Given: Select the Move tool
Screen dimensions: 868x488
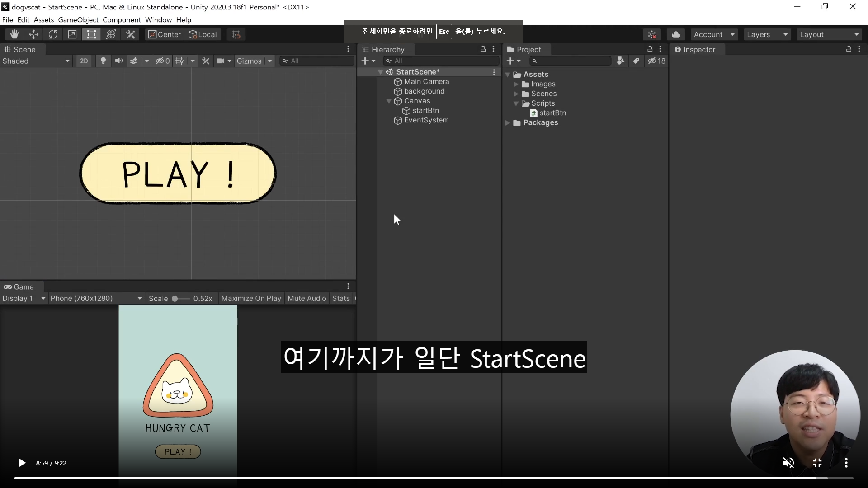Looking at the screenshot, I should click(33, 34).
